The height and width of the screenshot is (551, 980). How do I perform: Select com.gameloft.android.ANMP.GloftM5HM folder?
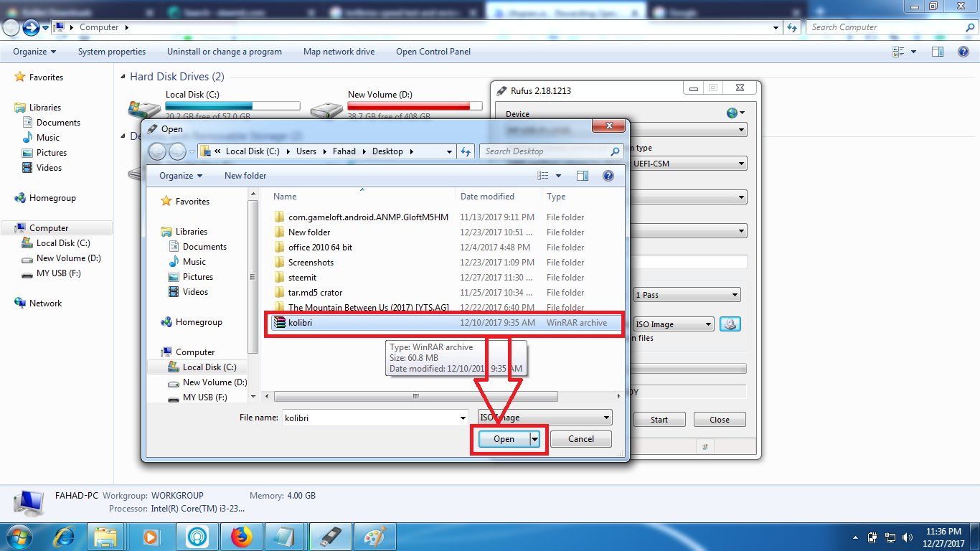(x=368, y=217)
